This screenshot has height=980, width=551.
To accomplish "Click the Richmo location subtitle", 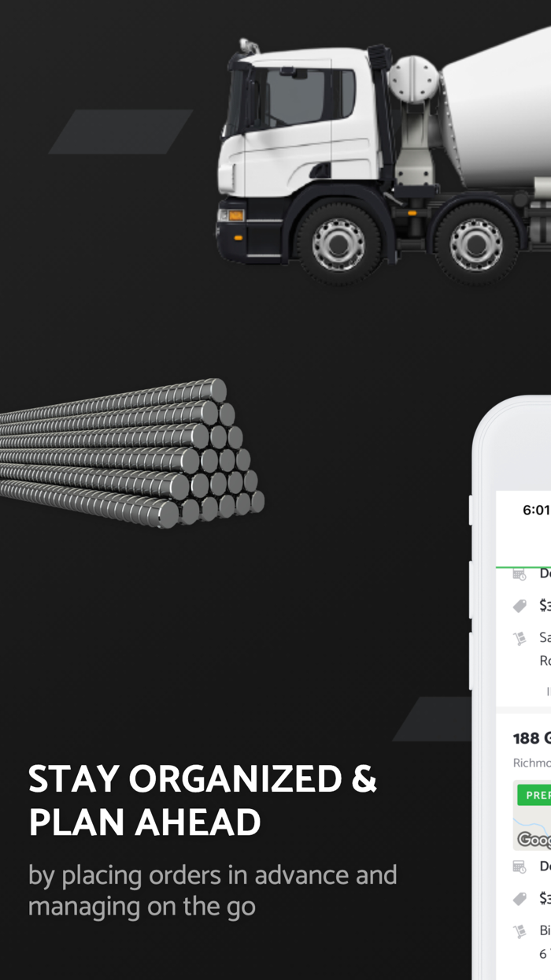I will click(531, 763).
